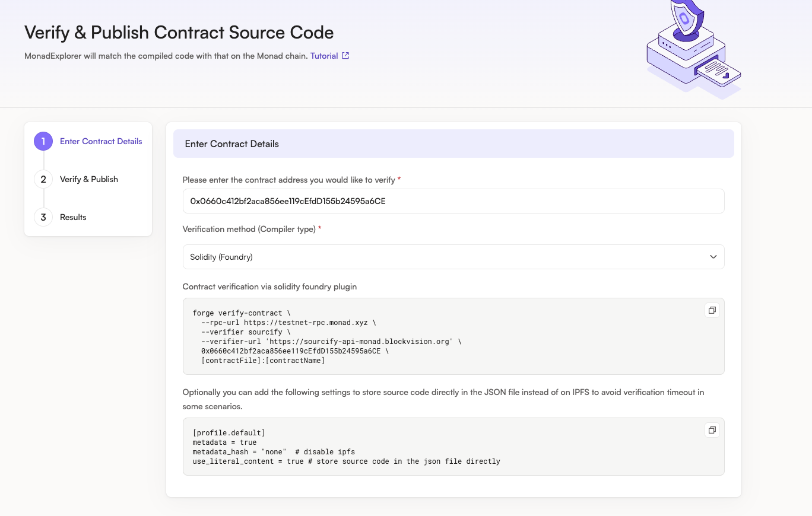Viewport: 812px width, 516px height.
Task: Click the step 1 circle indicator
Action: (43, 141)
